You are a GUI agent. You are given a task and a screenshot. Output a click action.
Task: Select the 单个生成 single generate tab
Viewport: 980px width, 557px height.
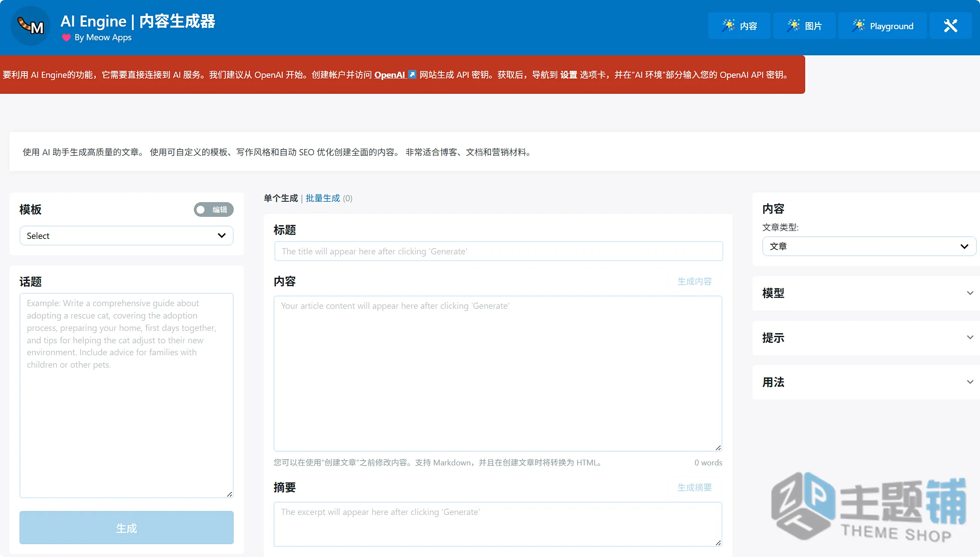click(x=281, y=198)
